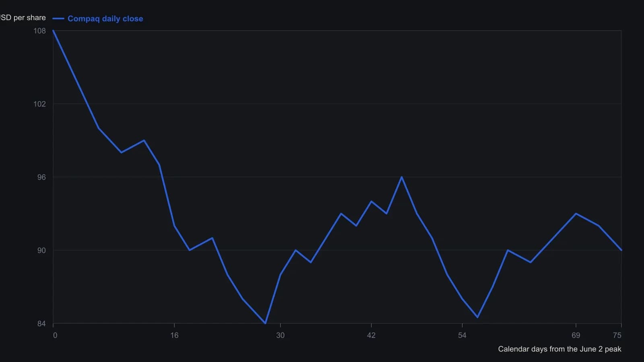This screenshot has width=644, height=362.
Task: Click the x-axis tick 30
Action: [280, 335]
